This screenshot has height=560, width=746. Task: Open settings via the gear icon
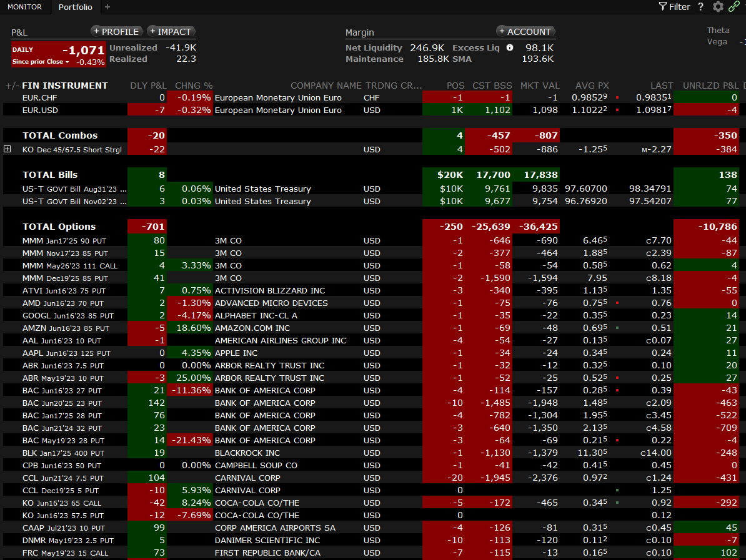[x=718, y=7]
